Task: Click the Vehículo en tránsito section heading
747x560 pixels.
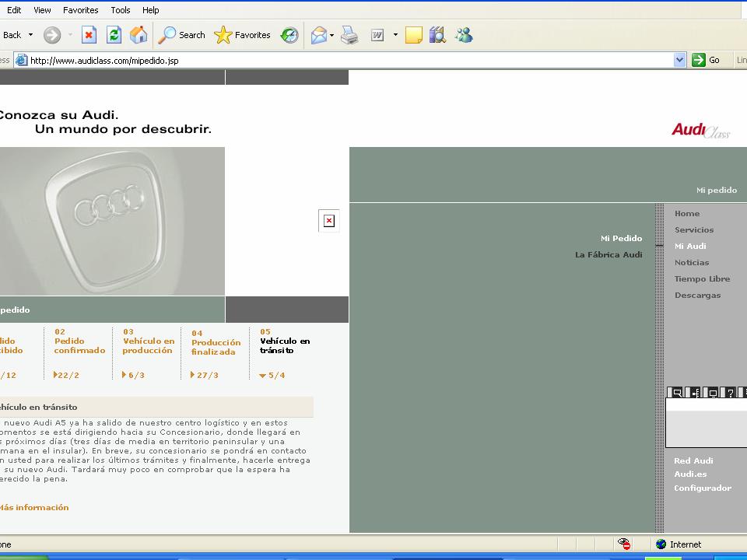Action: 39,407
